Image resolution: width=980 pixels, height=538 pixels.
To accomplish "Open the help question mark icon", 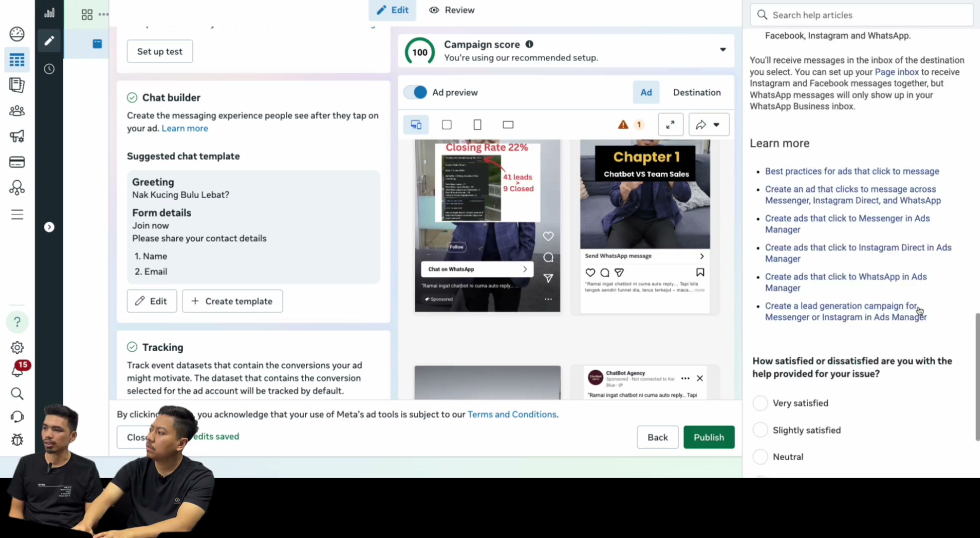I will click(x=17, y=322).
